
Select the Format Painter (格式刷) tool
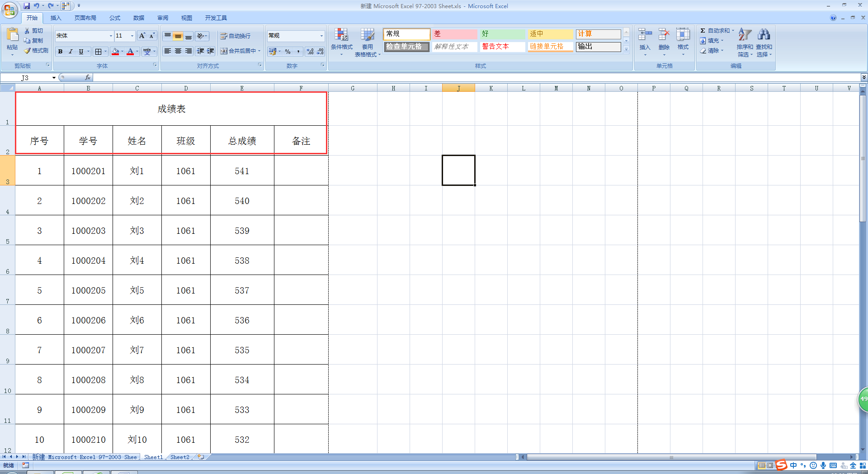click(x=36, y=51)
